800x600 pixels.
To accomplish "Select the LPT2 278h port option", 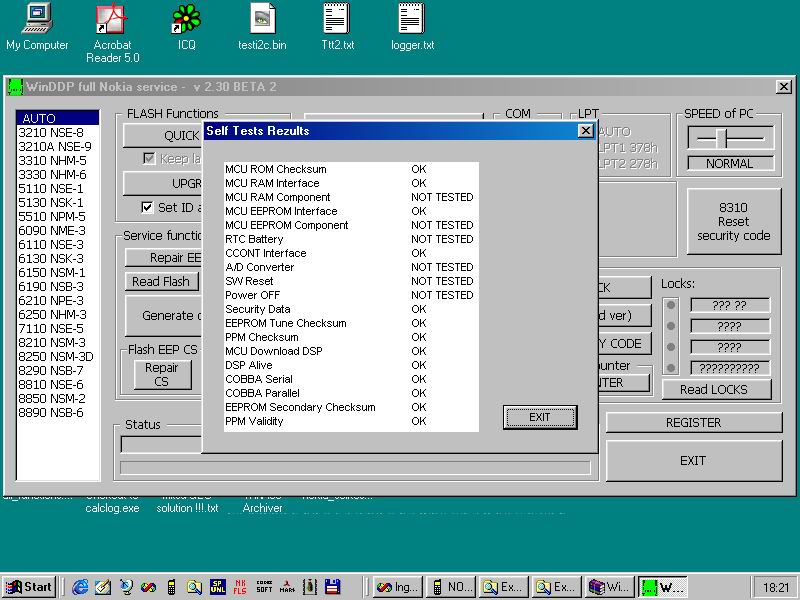I will pyautogui.click(x=628, y=163).
